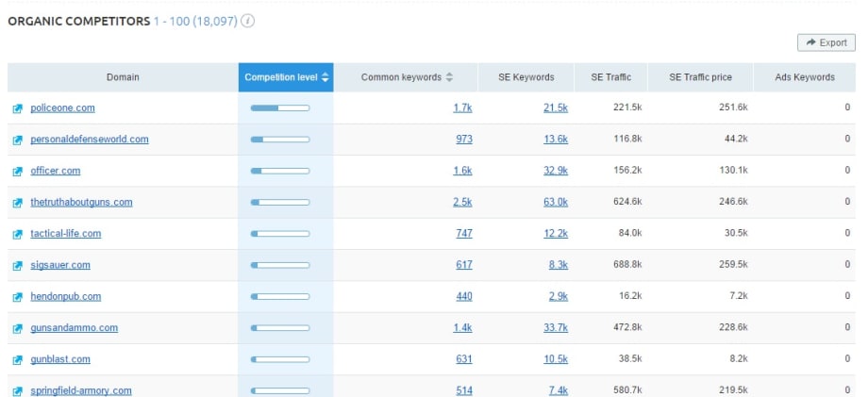Click the SE Keywords column header

click(x=526, y=77)
